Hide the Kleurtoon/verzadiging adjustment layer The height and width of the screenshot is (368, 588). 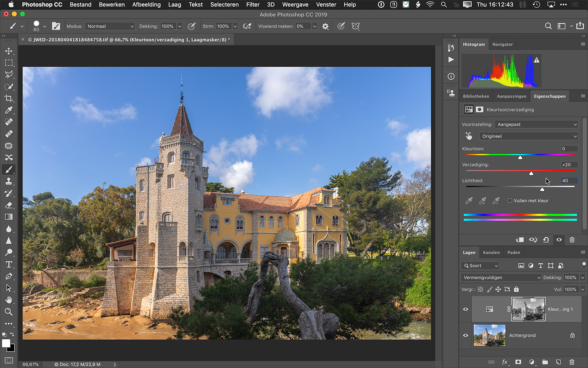[x=465, y=309]
